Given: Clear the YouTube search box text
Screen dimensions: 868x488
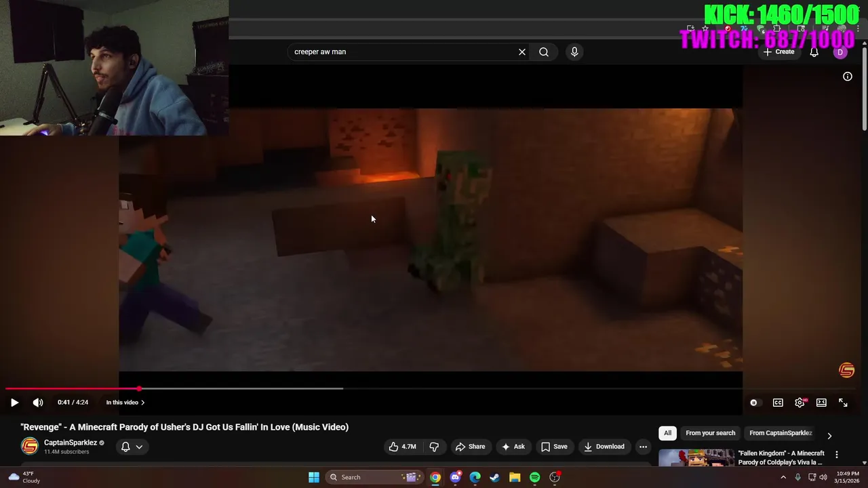Looking at the screenshot, I should pyautogui.click(x=522, y=52).
